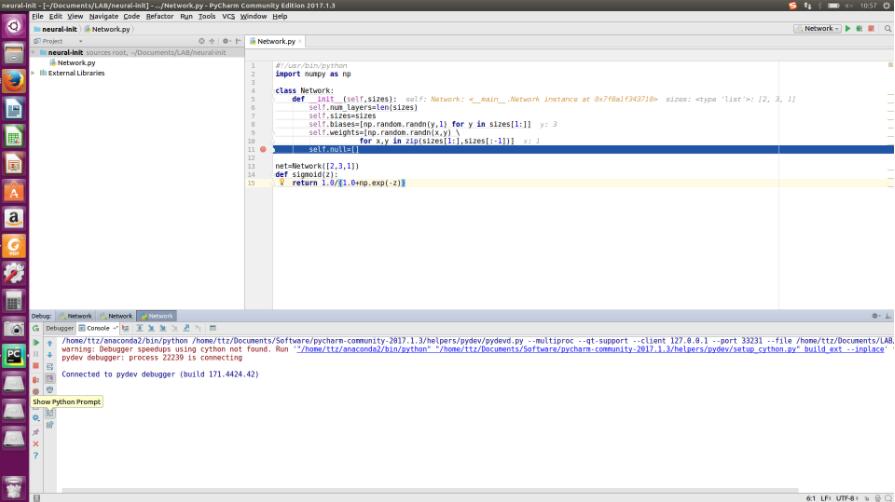Toggle the breakpoint on line 11
Image resolution: width=895 pixels, height=502 pixels.
pos(263,149)
